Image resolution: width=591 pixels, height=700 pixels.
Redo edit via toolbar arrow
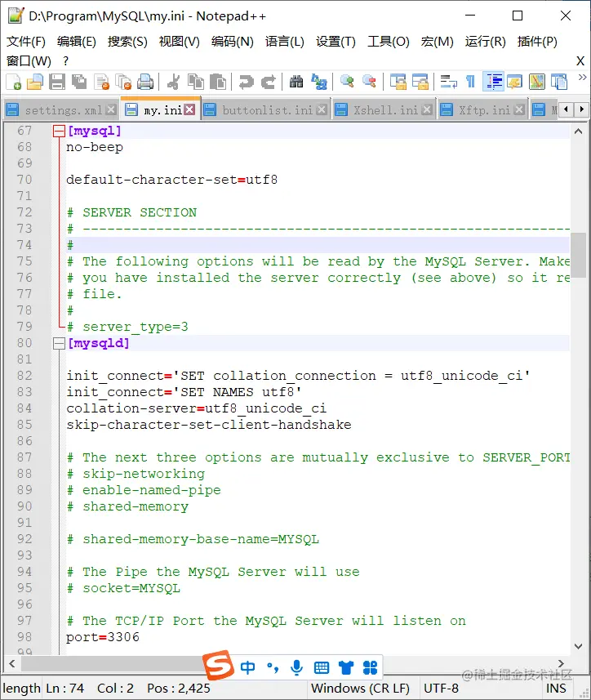tap(268, 82)
